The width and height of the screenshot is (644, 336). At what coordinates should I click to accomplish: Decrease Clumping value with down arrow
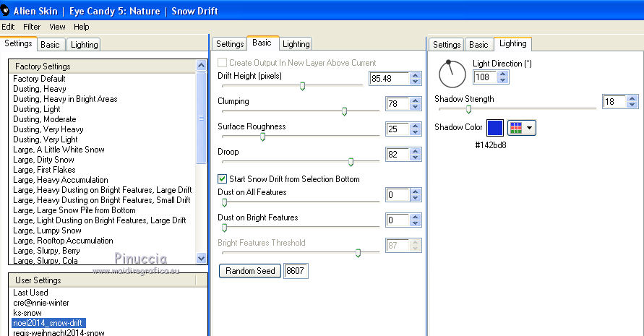[x=415, y=107]
